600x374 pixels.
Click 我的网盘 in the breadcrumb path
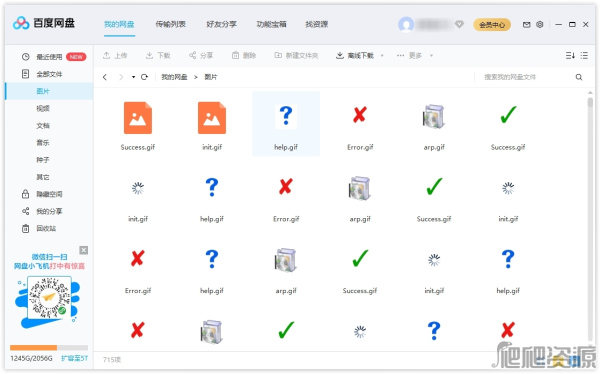pyautogui.click(x=174, y=77)
